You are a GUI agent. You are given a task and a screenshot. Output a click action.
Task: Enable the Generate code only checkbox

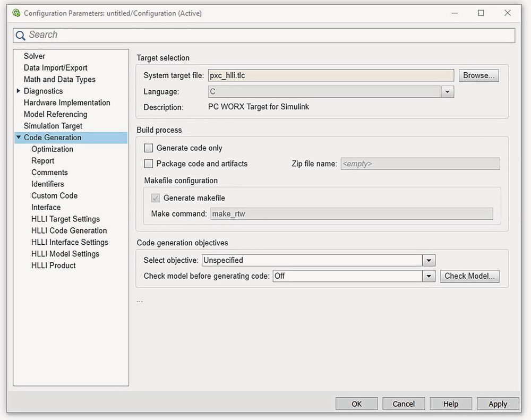coord(149,148)
